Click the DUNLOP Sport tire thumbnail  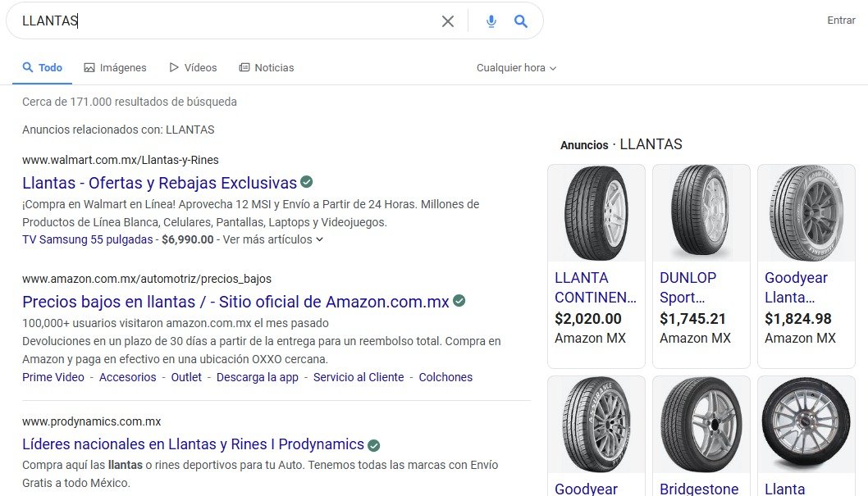pyautogui.click(x=701, y=212)
